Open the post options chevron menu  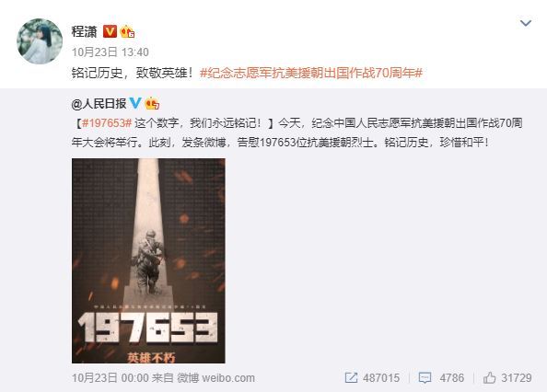tap(526, 23)
